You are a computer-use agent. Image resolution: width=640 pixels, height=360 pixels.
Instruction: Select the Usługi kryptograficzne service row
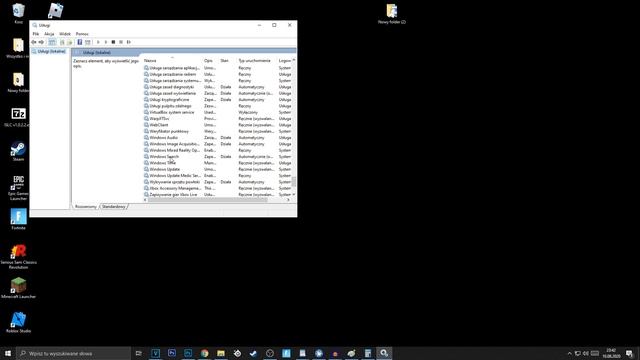(218, 100)
